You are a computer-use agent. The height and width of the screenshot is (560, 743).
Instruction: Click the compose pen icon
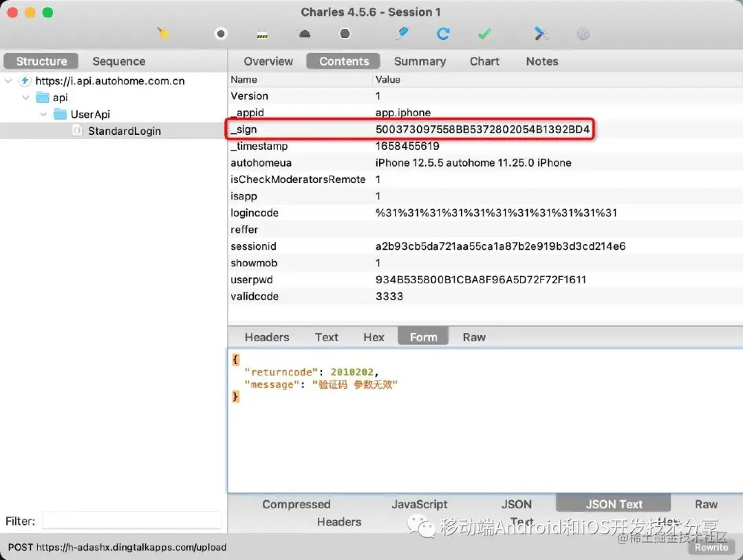402,34
